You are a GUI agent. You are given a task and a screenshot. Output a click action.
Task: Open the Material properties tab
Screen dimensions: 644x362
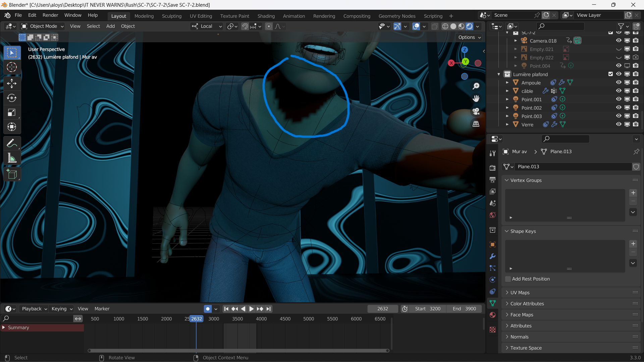(492, 315)
